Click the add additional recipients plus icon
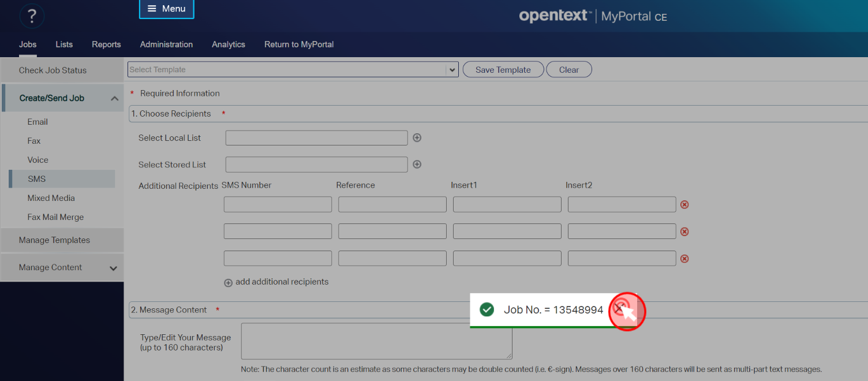 [228, 283]
